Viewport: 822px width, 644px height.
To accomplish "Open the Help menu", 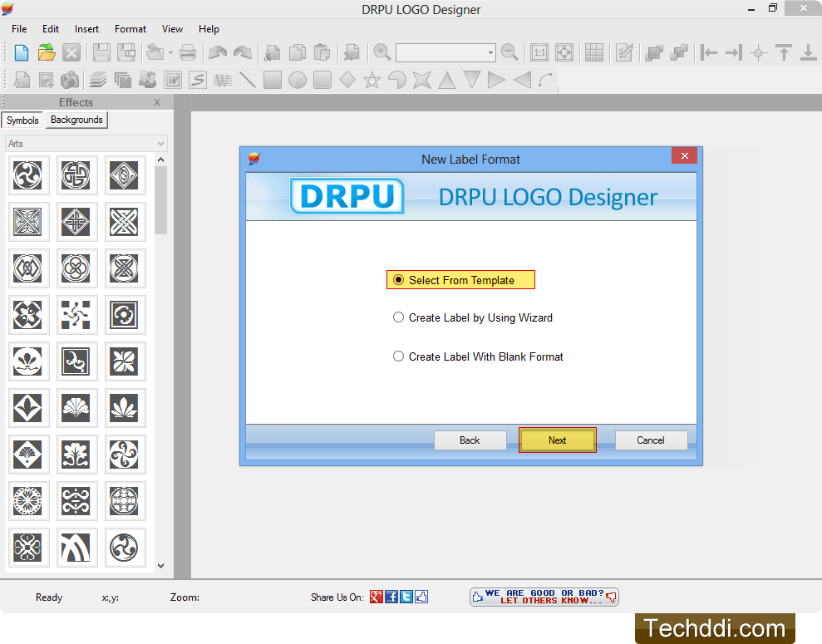I will [209, 29].
